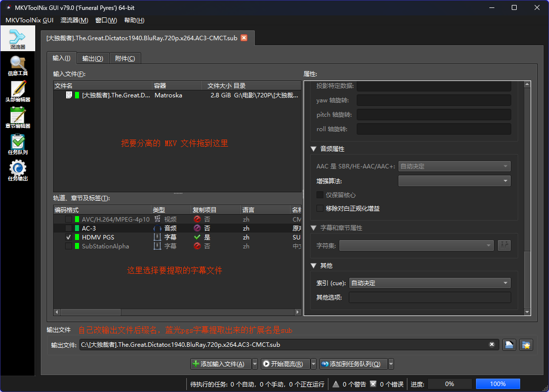Screen dimensions: 549x392
Task: Select the 输入(I) tab
Action: click(x=62, y=58)
